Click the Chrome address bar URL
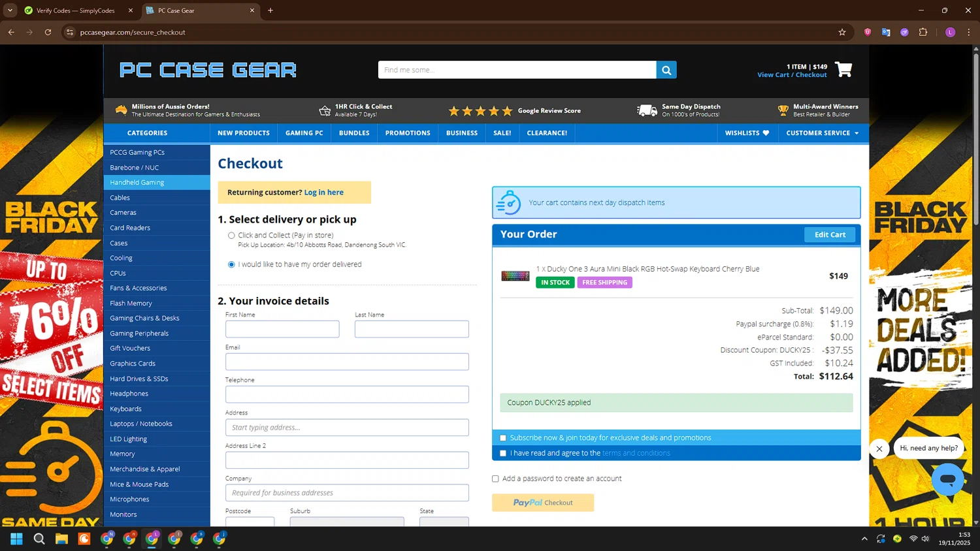Screen dimensions: 980x551 133,32
